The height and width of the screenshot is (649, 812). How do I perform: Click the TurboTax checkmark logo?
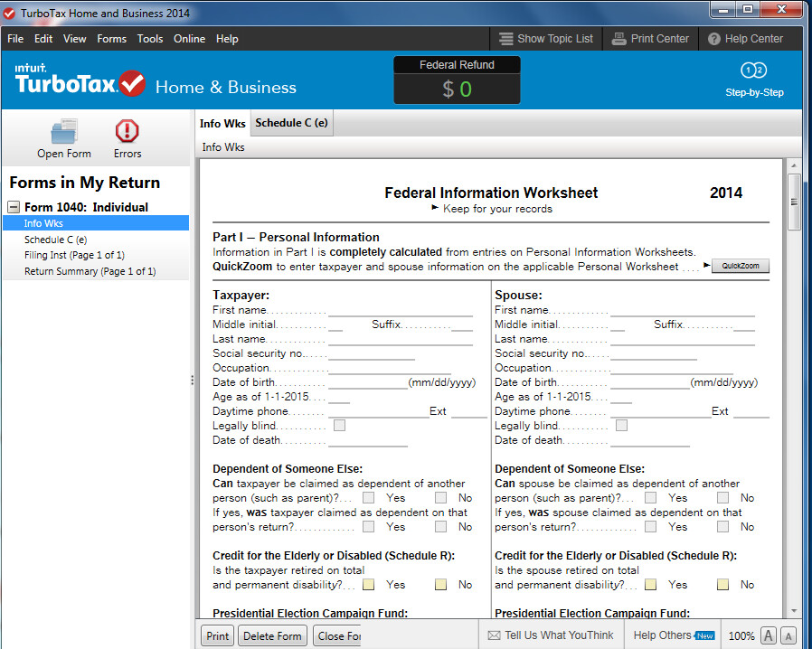[132, 83]
